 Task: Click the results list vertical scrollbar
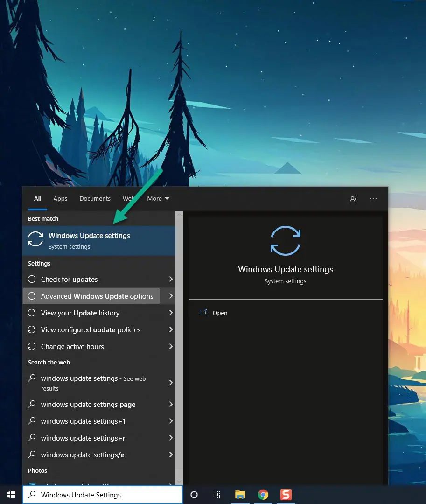179,348
